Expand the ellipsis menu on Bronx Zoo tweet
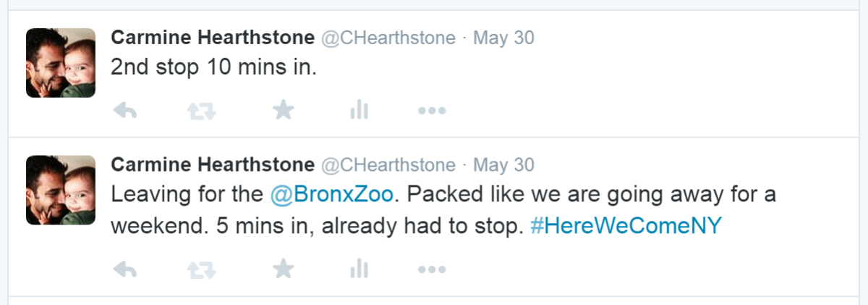868x305 pixels. point(432,270)
